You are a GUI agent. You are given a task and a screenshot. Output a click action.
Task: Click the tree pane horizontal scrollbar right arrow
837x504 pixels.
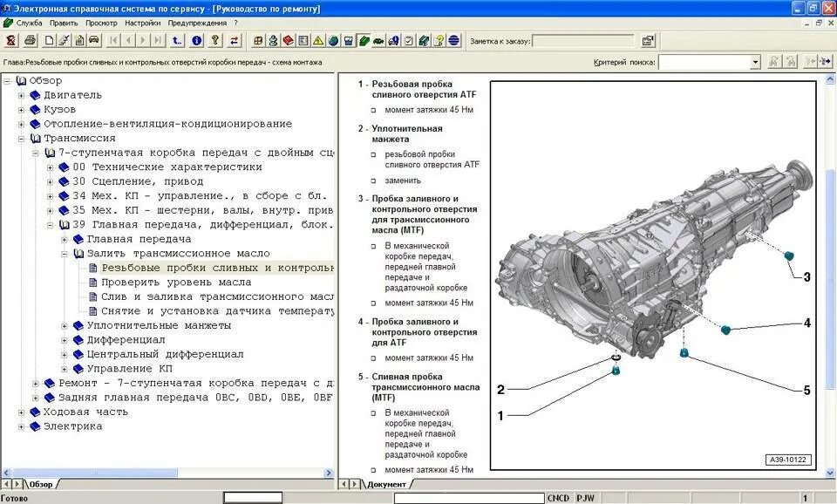click(x=329, y=473)
